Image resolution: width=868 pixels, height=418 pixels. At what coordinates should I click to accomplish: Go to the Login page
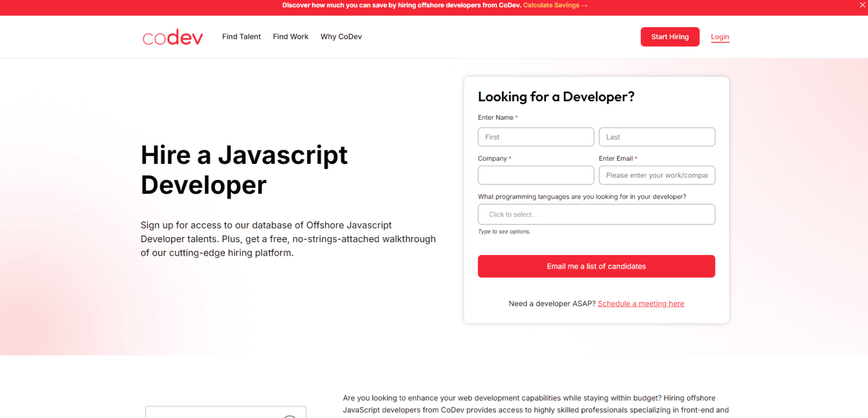[720, 37]
